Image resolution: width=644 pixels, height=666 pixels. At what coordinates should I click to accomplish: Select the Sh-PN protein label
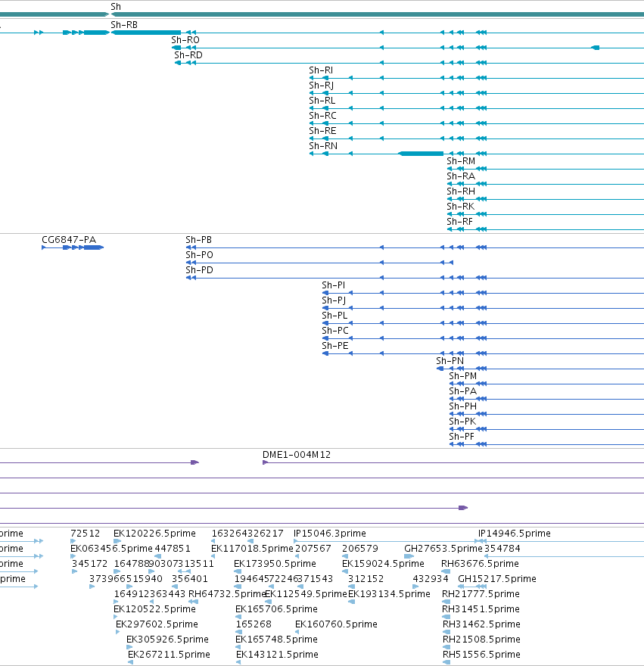pos(450,361)
